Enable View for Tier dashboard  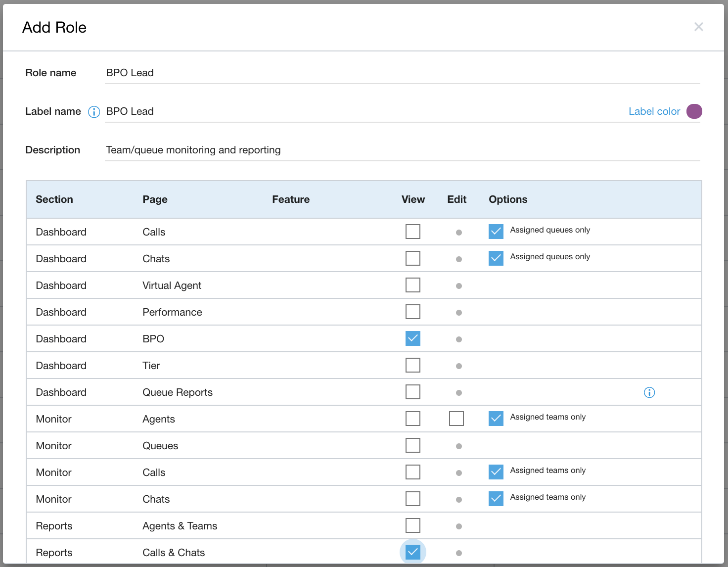tap(413, 365)
